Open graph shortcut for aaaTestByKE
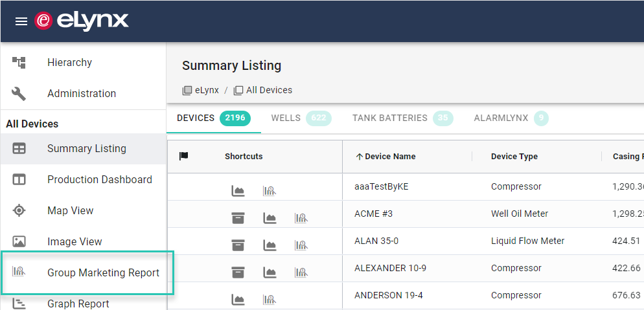Viewport: 644px width, 310px height. pyautogui.click(x=238, y=191)
